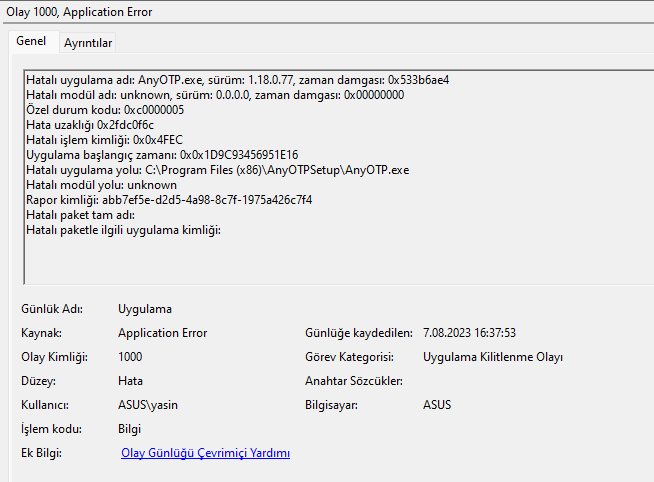Click 'Uygulama Kilitlenme Olayı' category value
Image resolution: width=654 pixels, height=482 pixels.
[493, 357]
